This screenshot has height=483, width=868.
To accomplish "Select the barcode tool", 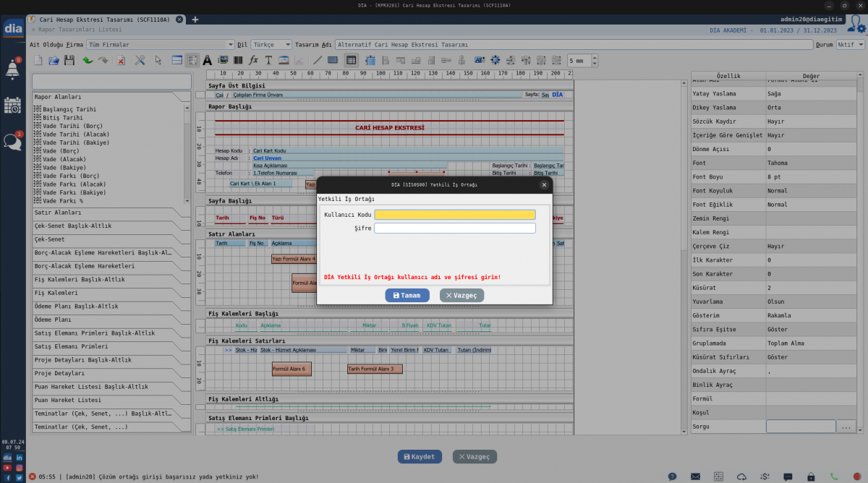I will [238, 60].
